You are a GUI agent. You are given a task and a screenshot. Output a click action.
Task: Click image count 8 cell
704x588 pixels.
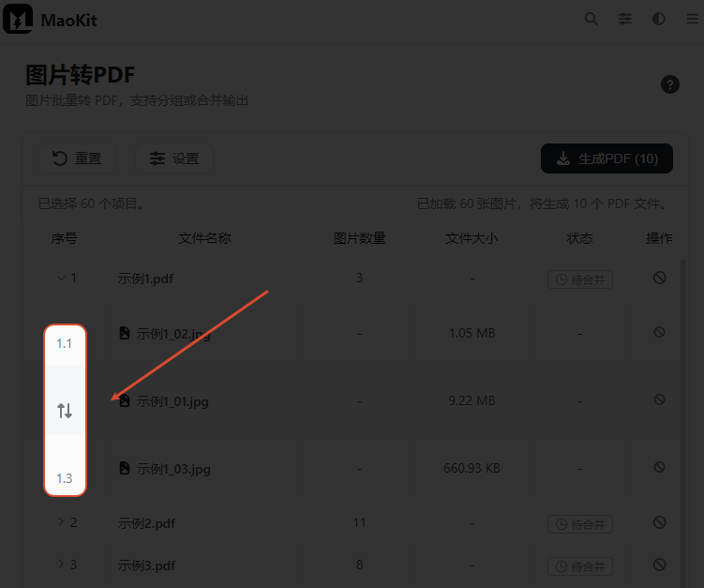coord(359,565)
